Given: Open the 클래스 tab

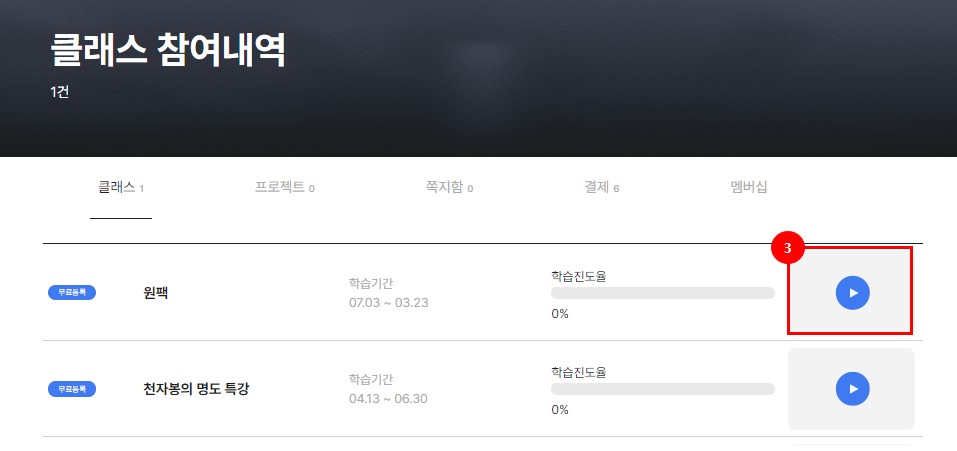Looking at the screenshot, I should (121, 187).
